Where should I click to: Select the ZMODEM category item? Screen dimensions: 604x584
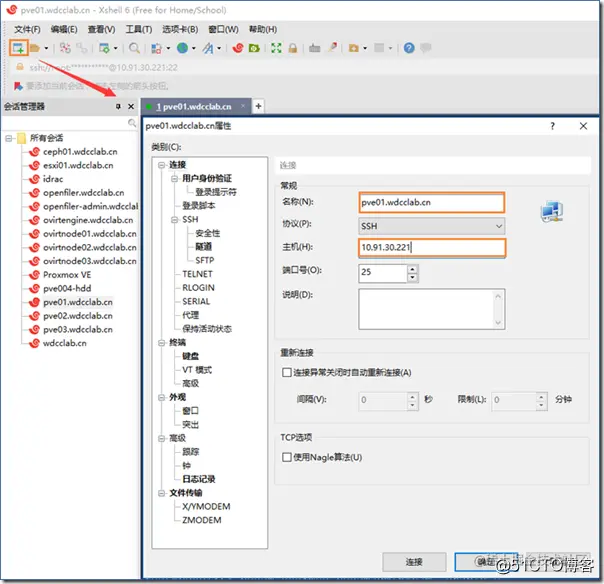(201, 520)
